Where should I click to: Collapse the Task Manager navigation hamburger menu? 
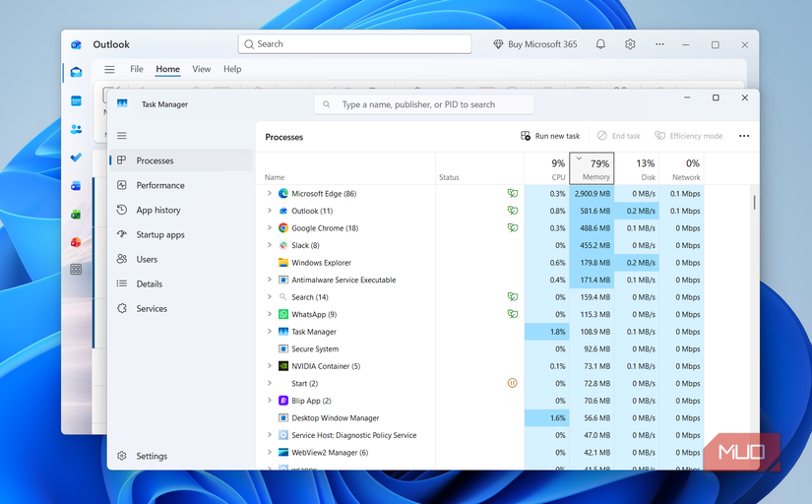coord(122,136)
